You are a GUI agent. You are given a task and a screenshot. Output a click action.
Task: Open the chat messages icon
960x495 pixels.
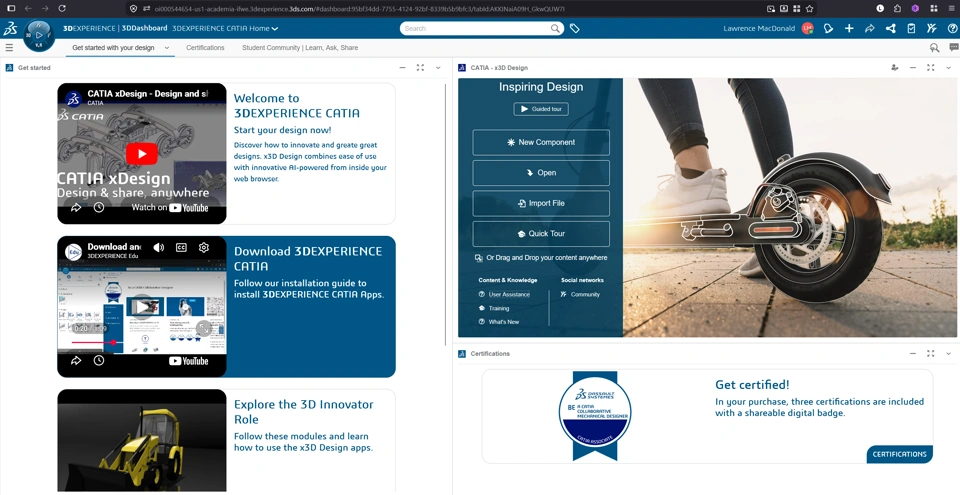click(x=954, y=47)
